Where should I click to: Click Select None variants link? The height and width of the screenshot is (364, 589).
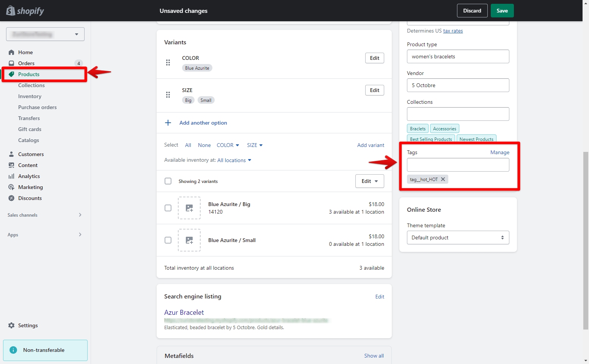[204, 145]
